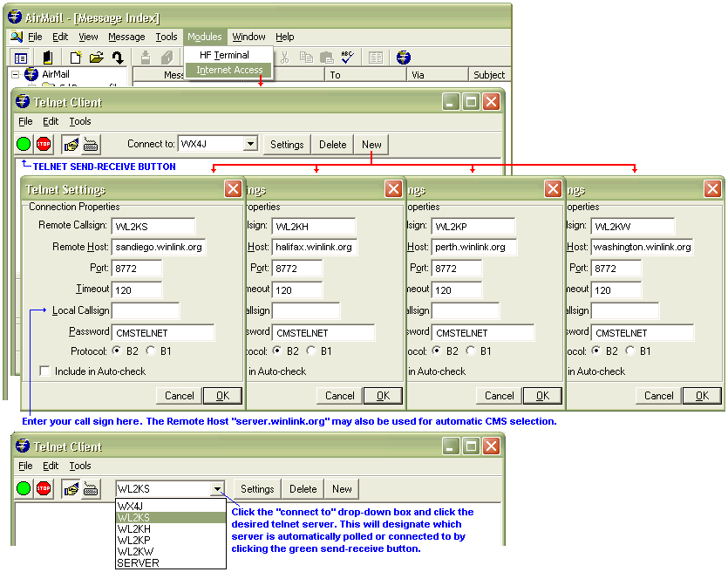Click red STOP icon in Telnet Client showing WL2KS

coord(44,489)
